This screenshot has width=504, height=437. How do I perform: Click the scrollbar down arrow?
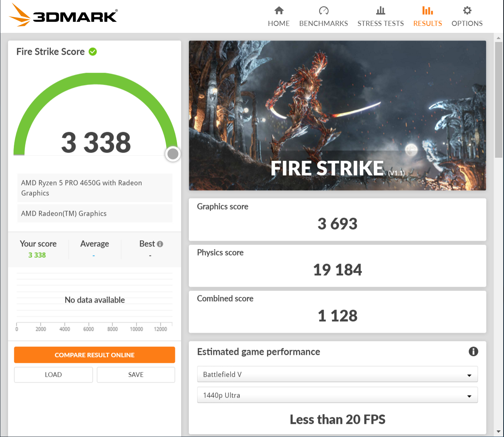point(499,432)
